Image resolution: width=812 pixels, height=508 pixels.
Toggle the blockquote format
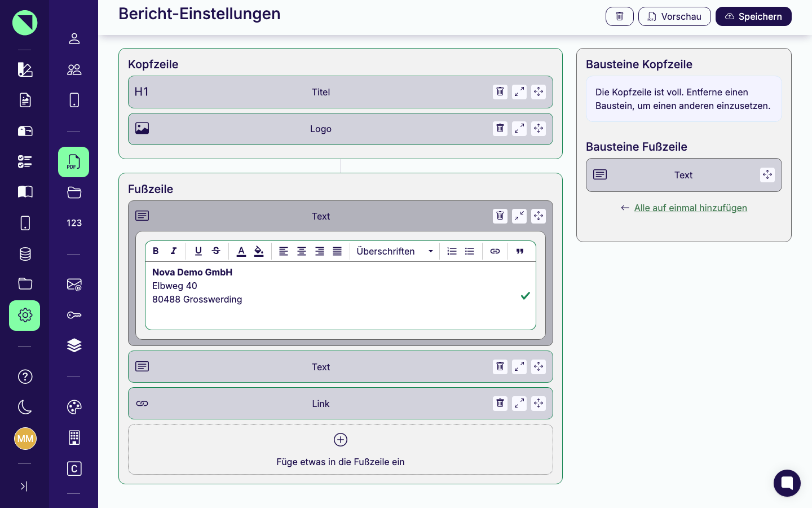520,251
